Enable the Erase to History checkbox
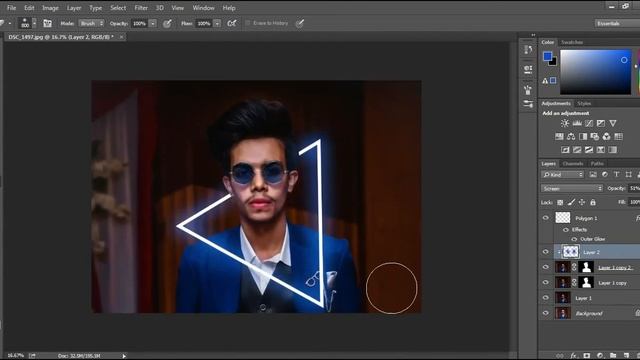Screen dimensions: 640x360 pos(247,23)
